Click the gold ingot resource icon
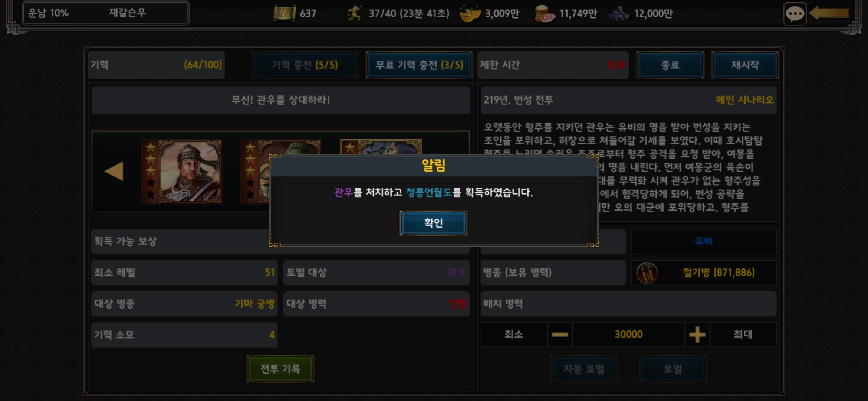Screen dimensions: 868x401 pyautogui.click(x=470, y=14)
